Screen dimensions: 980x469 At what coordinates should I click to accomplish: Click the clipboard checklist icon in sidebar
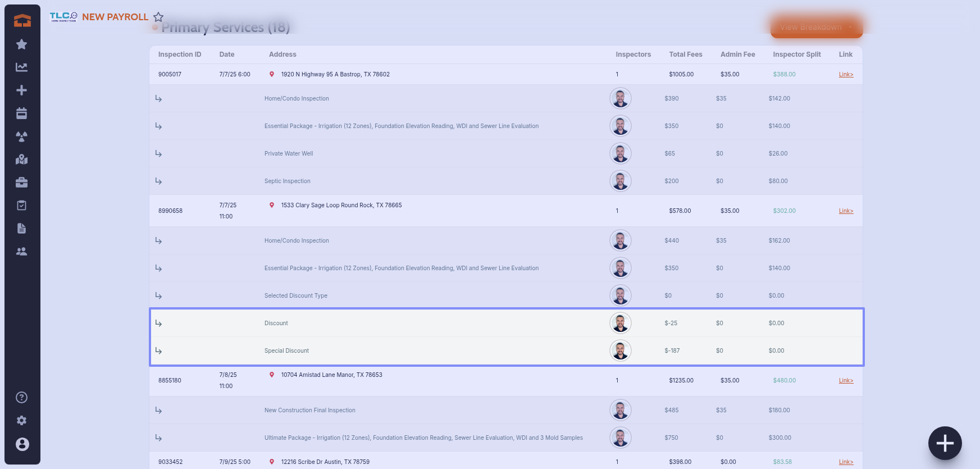[22, 206]
